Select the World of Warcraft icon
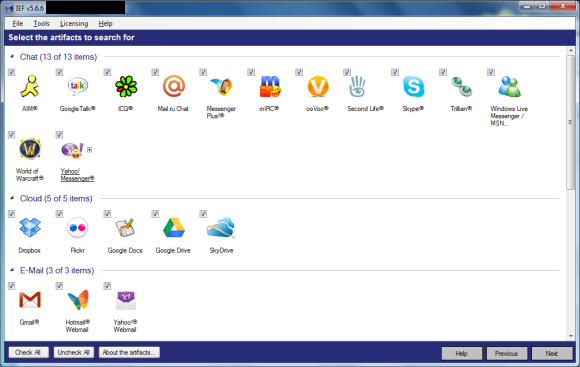The image size is (580, 367). coord(30,149)
